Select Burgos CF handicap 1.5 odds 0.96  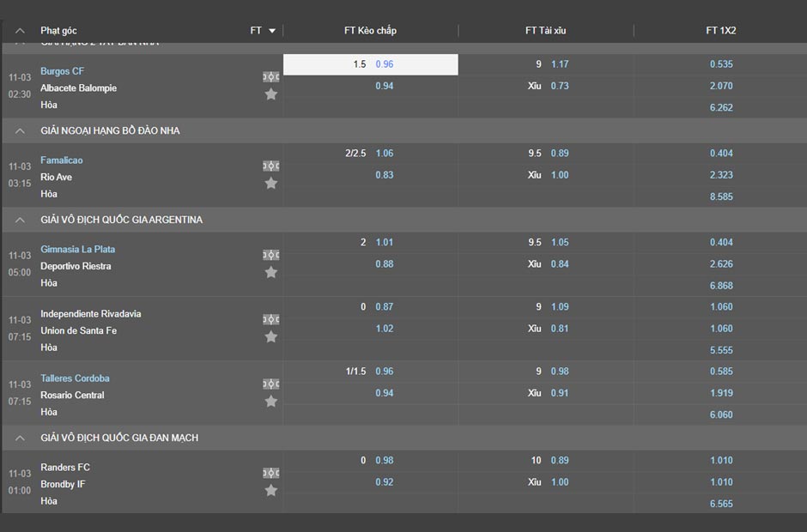(371, 64)
